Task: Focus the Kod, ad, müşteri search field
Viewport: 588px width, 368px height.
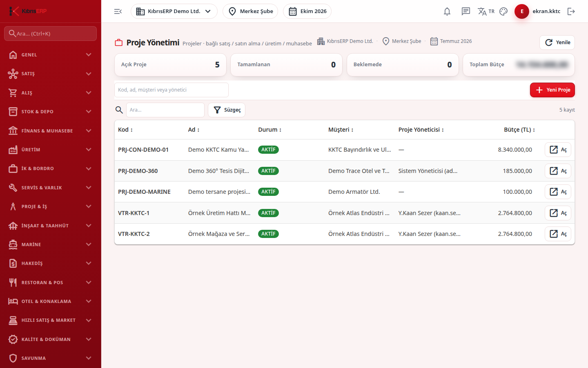Action: (171, 90)
